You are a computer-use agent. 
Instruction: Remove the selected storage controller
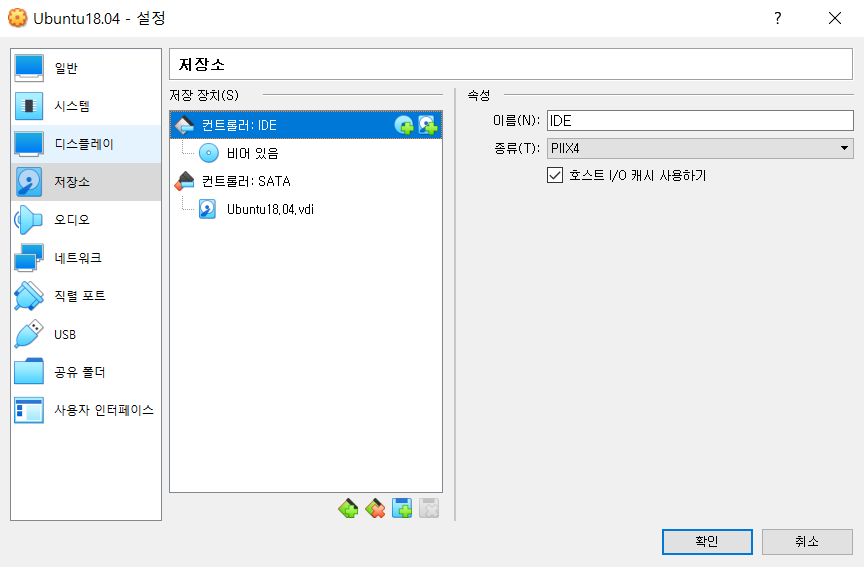click(x=375, y=508)
